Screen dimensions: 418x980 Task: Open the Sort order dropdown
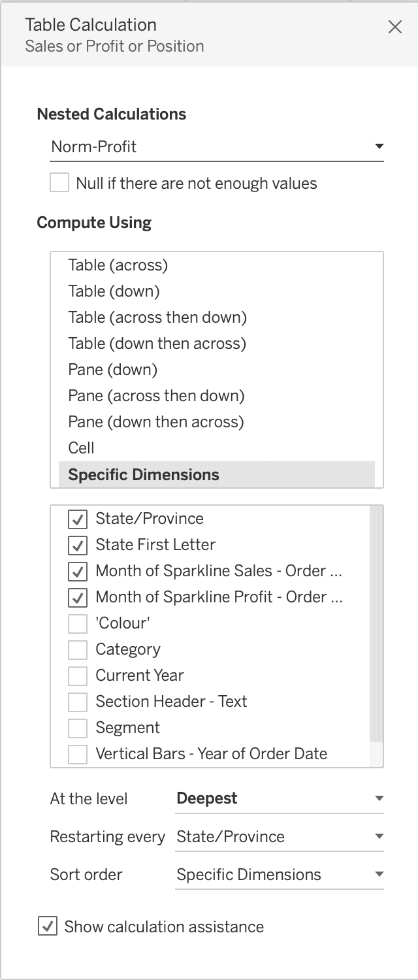click(280, 874)
